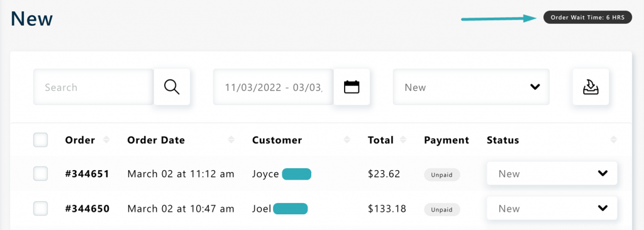Image resolution: width=644 pixels, height=230 pixels.
Task: Open order #344651 details
Action: 87,174
